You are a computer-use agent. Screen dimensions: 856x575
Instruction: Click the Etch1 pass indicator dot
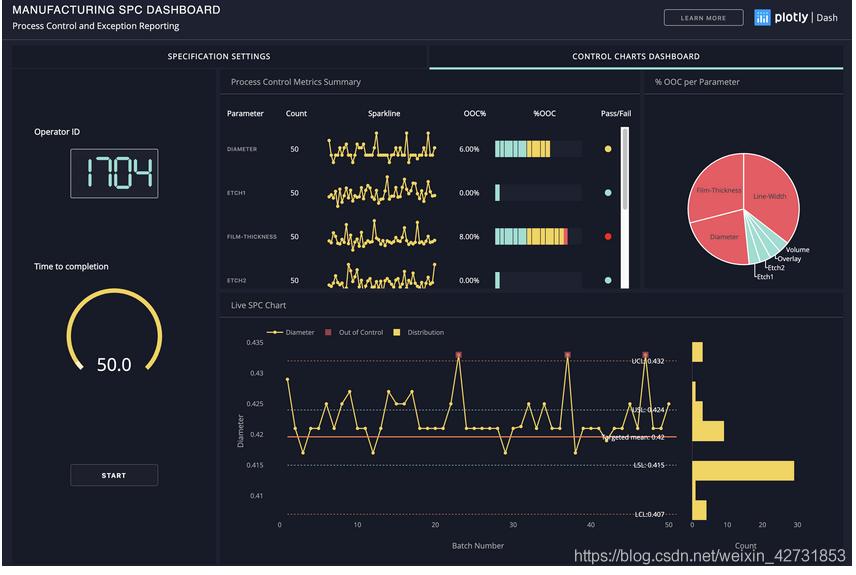(607, 193)
